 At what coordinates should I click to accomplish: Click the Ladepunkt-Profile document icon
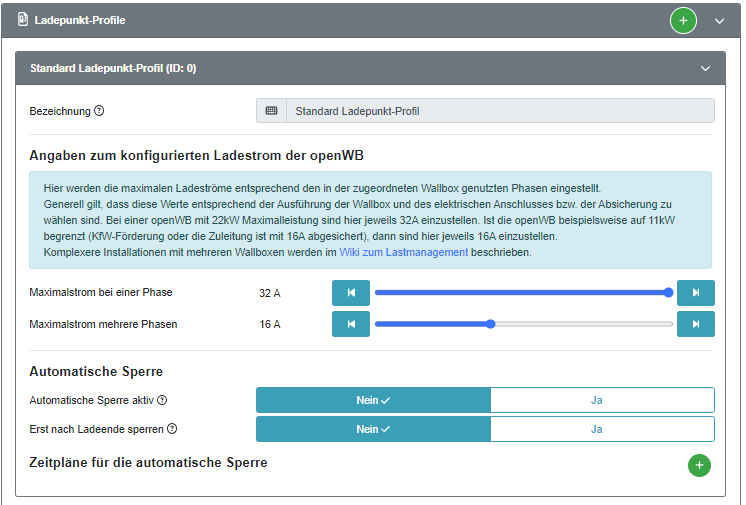(23, 19)
